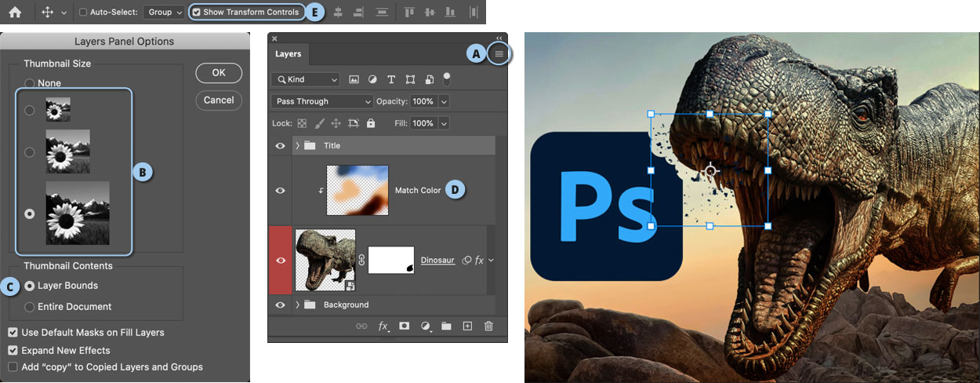Viewport: 980px width, 383px height.
Task: Select None thumbnail size radio
Action: (29, 83)
